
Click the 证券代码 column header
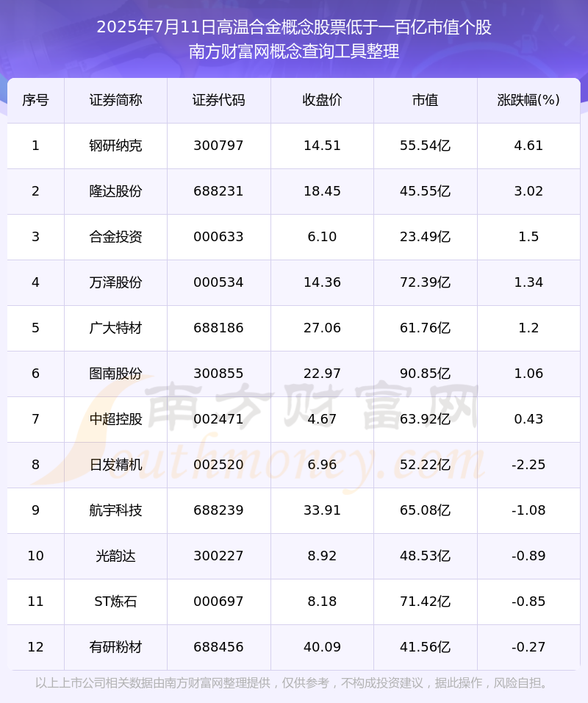pos(219,100)
